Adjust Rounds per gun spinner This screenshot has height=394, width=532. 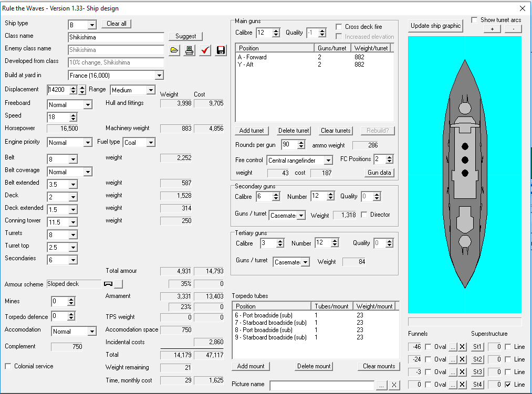[x=301, y=145]
